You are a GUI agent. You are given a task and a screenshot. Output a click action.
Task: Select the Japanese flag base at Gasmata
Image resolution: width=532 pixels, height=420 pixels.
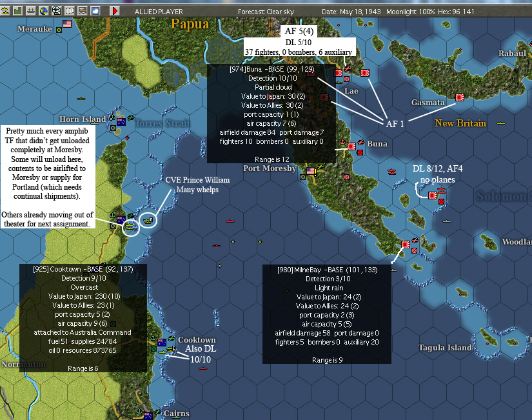coord(460,98)
